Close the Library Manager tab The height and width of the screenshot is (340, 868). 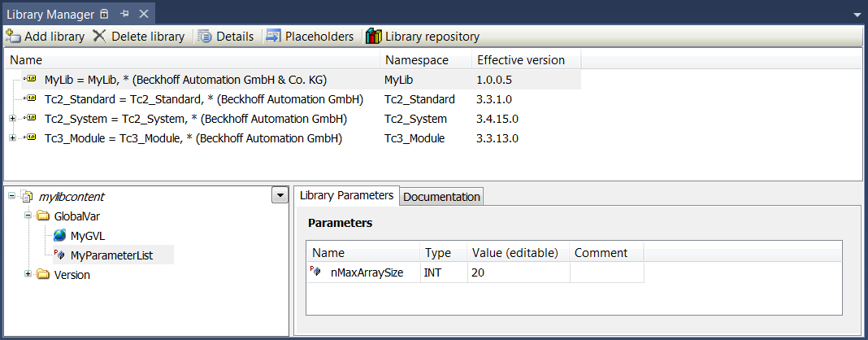143,14
